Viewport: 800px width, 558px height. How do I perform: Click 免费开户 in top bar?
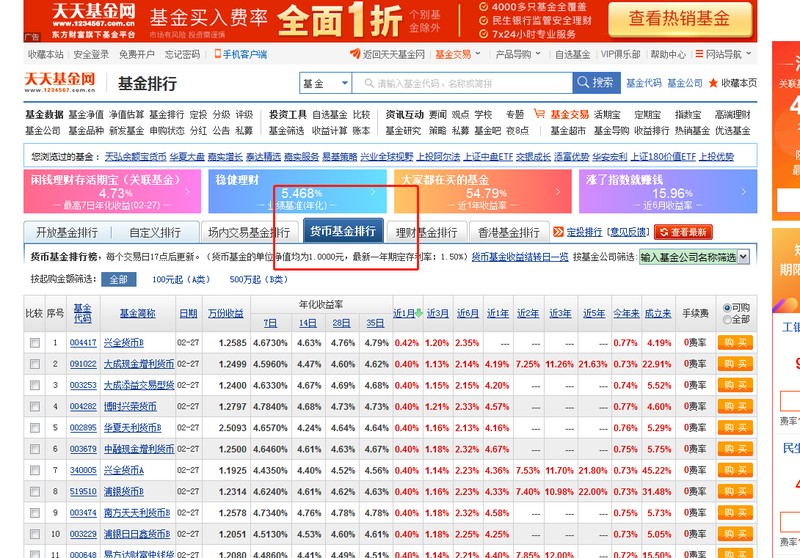pyautogui.click(x=136, y=54)
